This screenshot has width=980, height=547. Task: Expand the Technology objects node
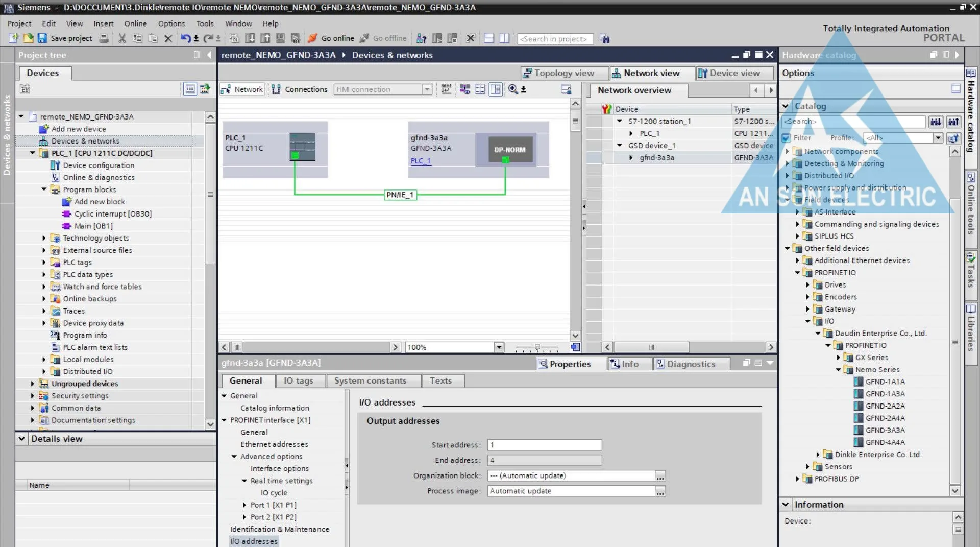click(44, 238)
